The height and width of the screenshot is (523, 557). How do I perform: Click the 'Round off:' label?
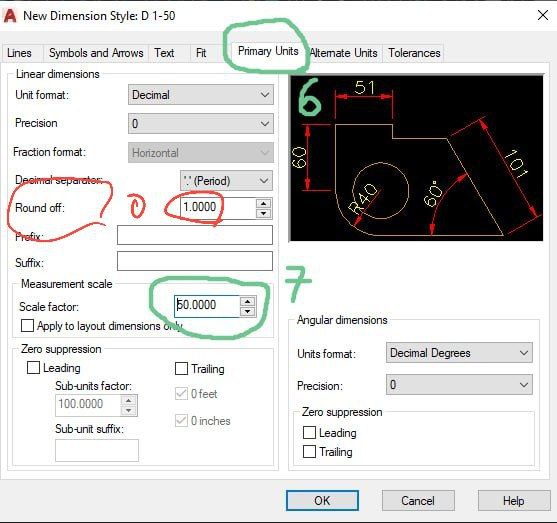(40, 208)
